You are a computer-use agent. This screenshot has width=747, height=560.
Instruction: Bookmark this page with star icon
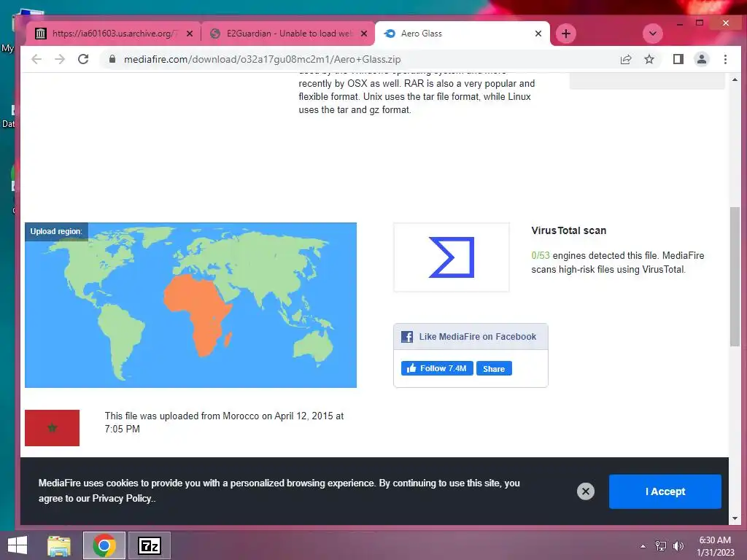(649, 59)
